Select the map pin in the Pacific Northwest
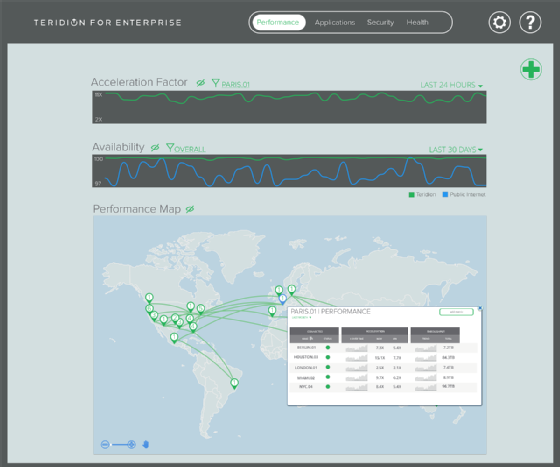The image size is (560, 467). click(149, 298)
